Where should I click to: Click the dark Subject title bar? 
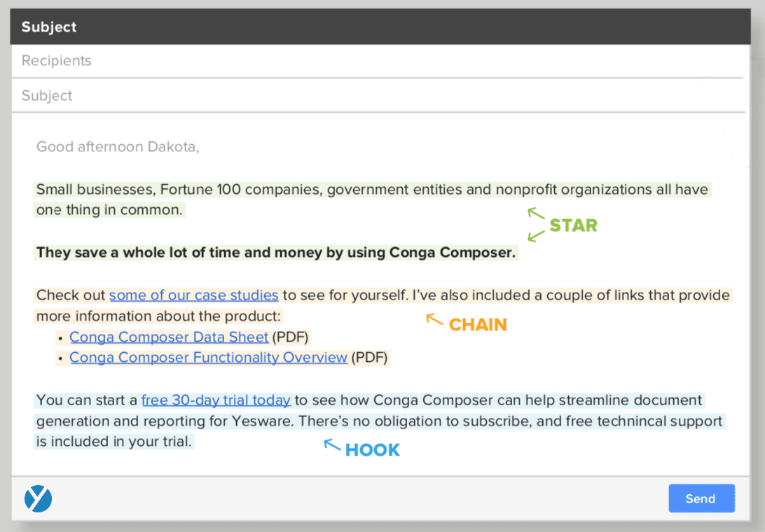(378, 27)
